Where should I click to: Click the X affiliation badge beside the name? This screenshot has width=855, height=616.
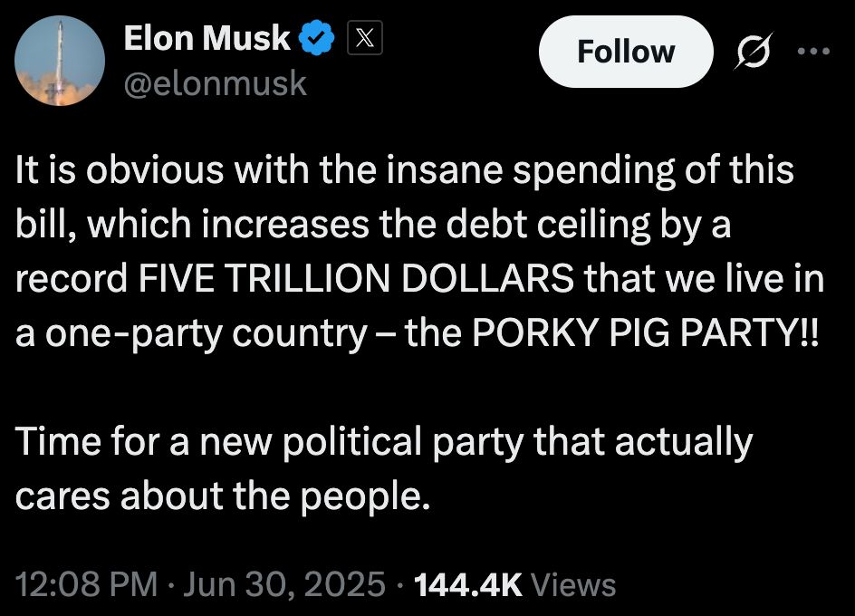365,38
